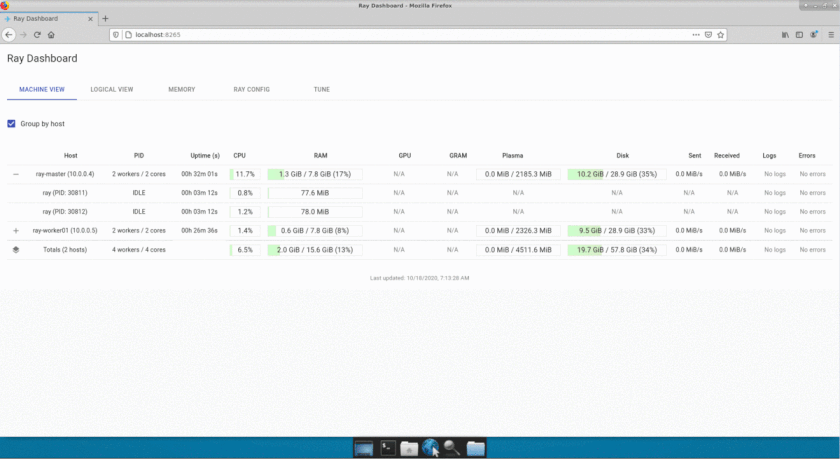Click the Last updated timestamp text

[419, 278]
